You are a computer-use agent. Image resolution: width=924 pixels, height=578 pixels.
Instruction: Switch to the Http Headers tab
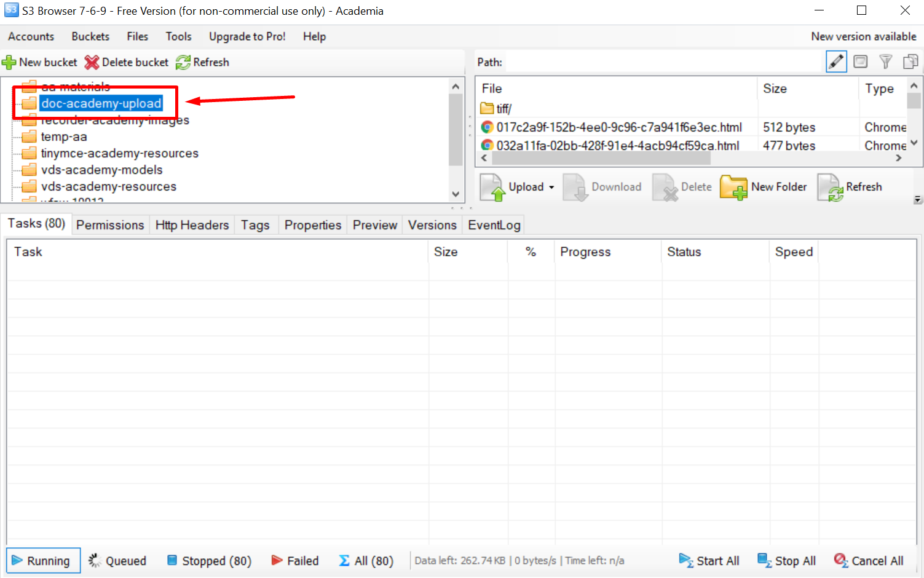pos(192,225)
